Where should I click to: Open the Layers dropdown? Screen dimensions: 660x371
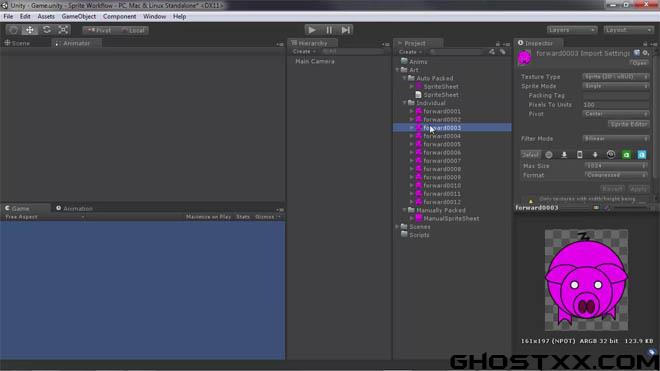click(572, 30)
